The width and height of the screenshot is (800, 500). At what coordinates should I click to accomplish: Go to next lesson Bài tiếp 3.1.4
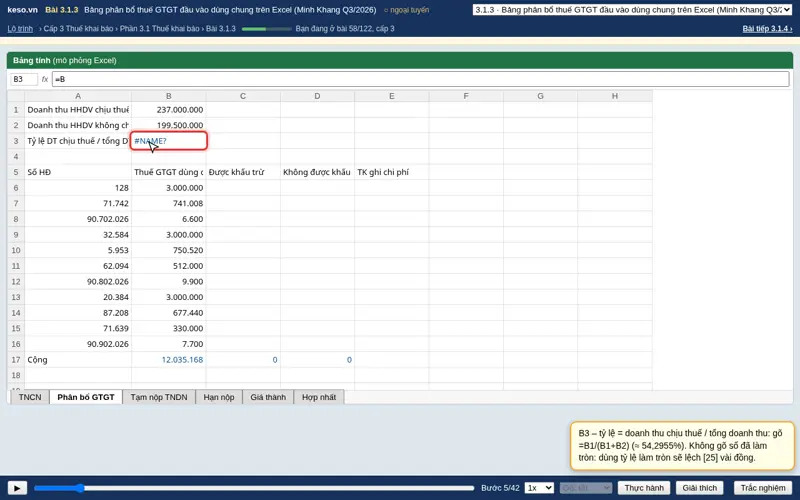coord(767,29)
